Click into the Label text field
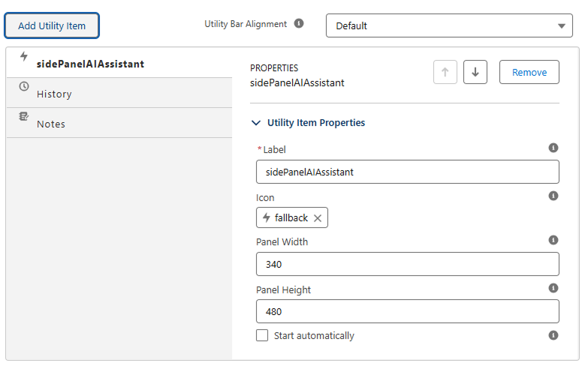This screenshot has width=588, height=372. pos(408,172)
